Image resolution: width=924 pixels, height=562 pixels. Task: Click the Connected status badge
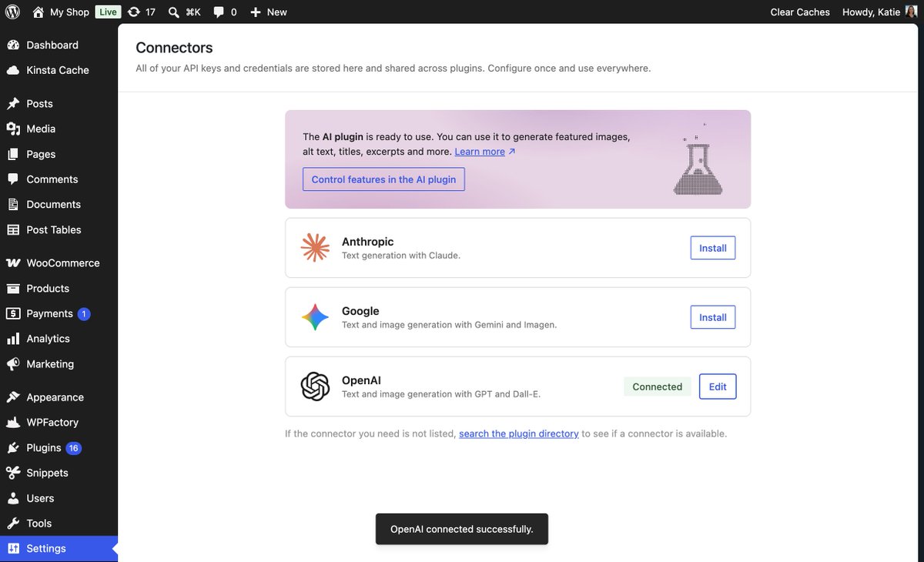(658, 386)
